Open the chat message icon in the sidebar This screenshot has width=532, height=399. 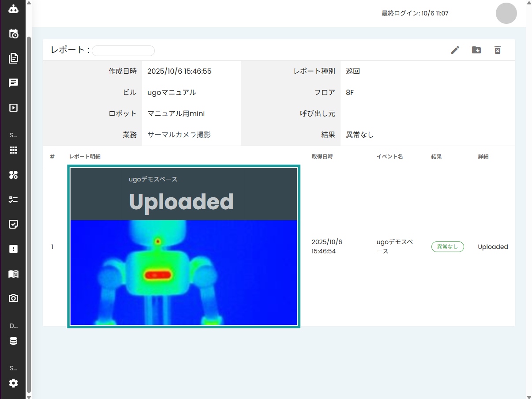click(x=13, y=83)
